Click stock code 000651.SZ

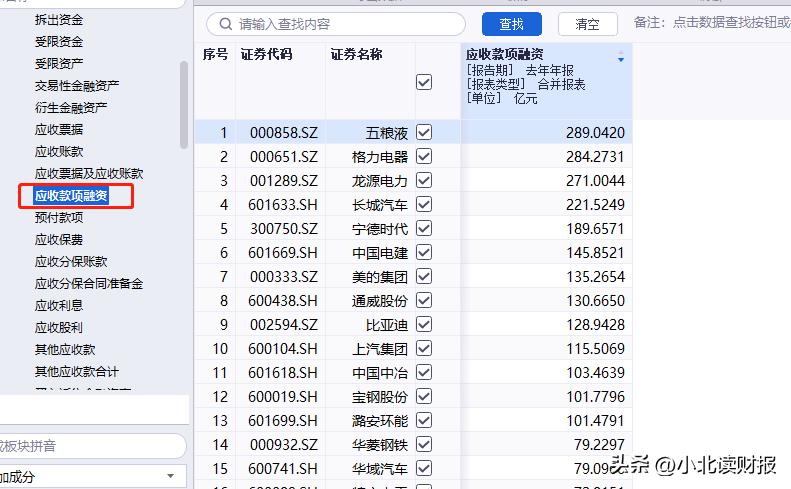click(x=284, y=157)
